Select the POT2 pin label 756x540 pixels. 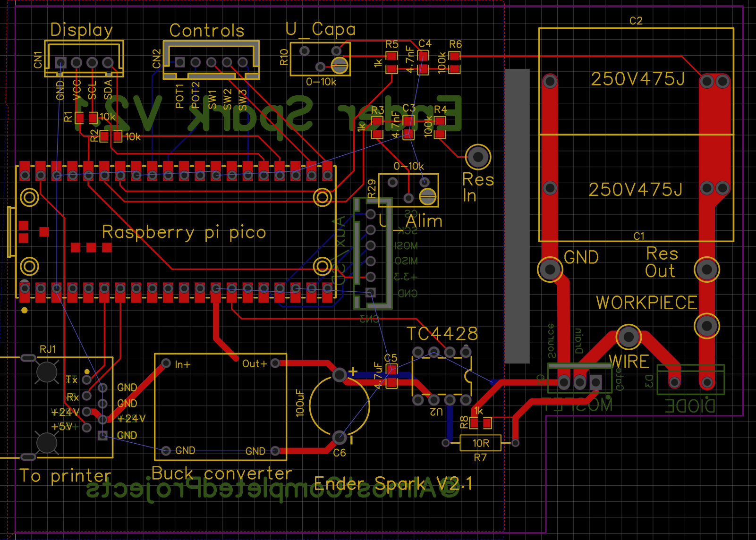coord(195,95)
